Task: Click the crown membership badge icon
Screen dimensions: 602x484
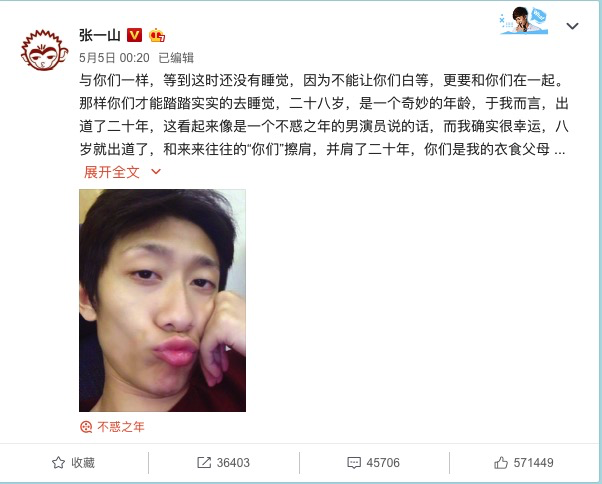Action: coord(157,35)
